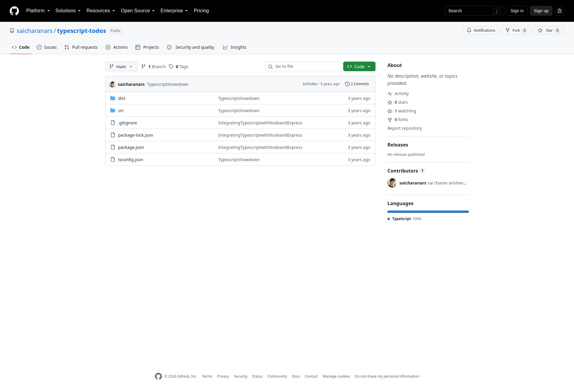Open the Privacy link in footer
Viewport: 574px width, 392px height.
(x=223, y=376)
